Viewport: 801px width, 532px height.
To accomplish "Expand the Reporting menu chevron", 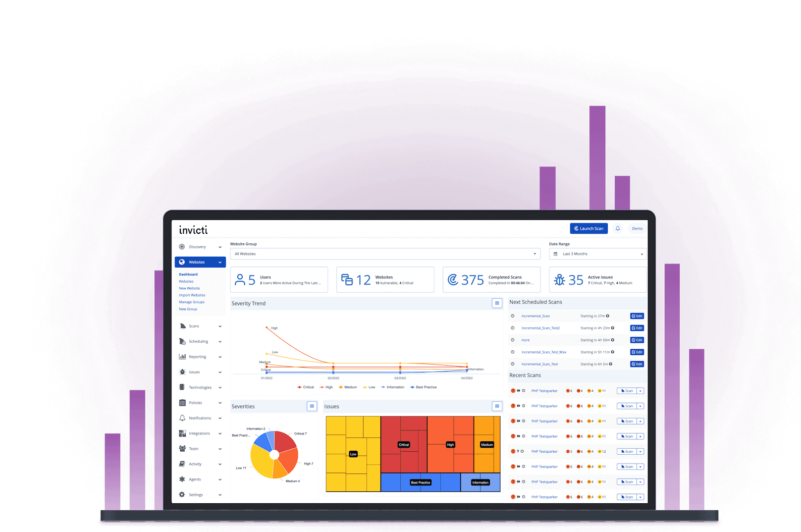I will pyautogui.click(x=220, y=357).
